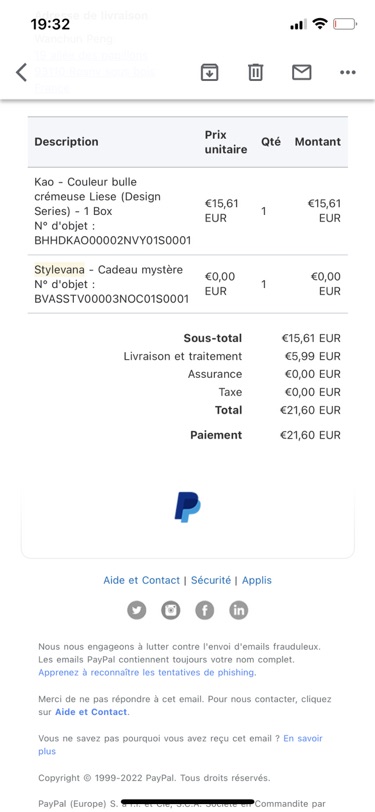Open the phishing recognition link
This screenshot has width=375, height=812.
click(x=147, y=672)
